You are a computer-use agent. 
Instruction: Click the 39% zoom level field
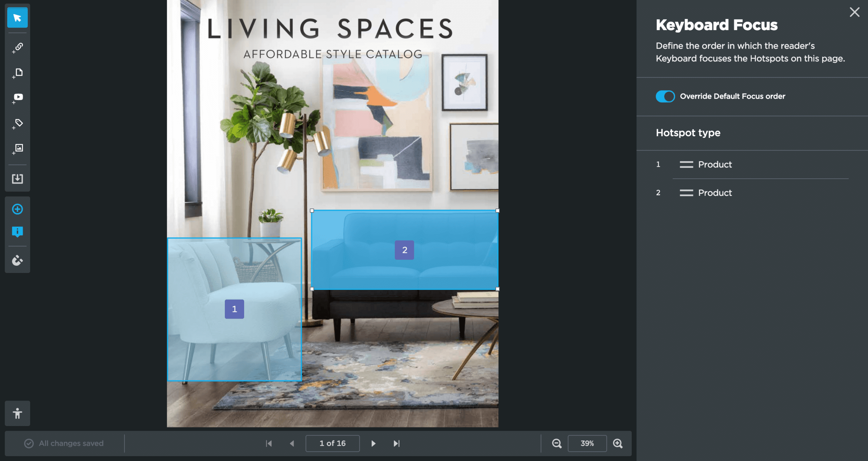[587, 443]
